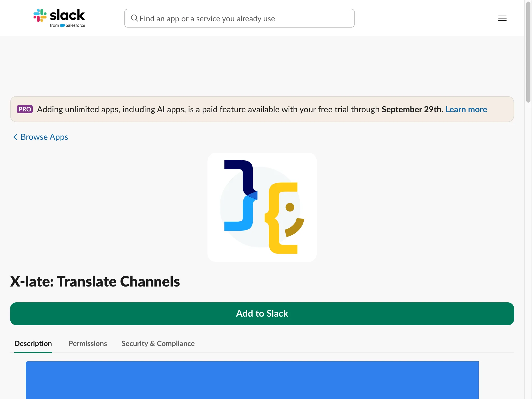Click the September 29th trial date text
532x399 pixels.
pyautogui.click(x=411, y=109)
